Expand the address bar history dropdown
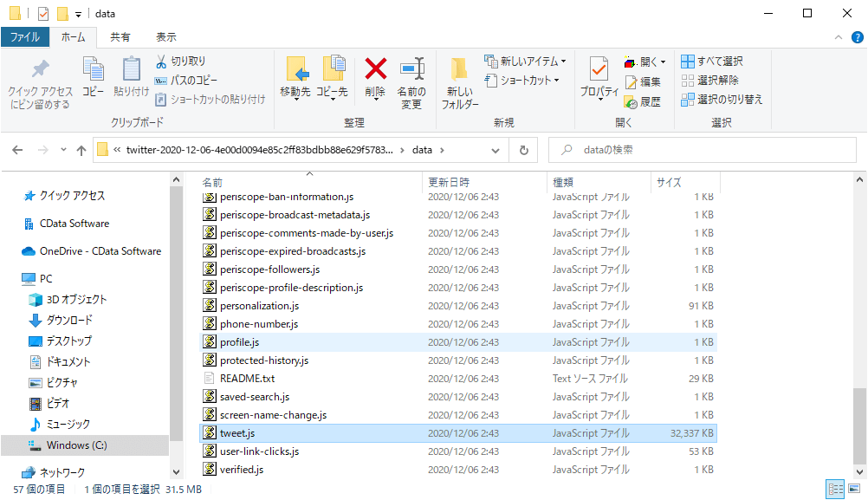The image size is (868, 500). 496,150
